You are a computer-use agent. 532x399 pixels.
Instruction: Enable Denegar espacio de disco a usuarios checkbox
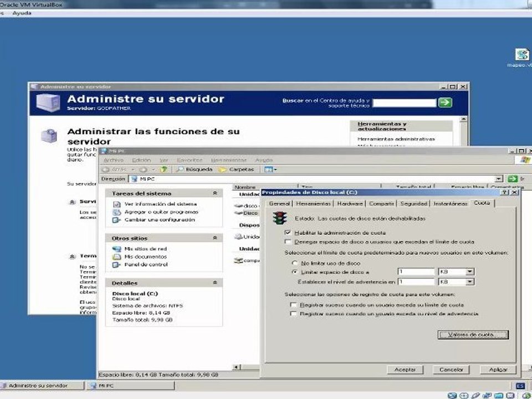(x=288, y=242)
